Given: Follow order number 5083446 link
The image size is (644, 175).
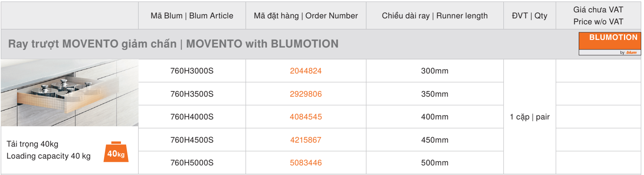Looking at the screenshot, I should [x=306, y=163].
